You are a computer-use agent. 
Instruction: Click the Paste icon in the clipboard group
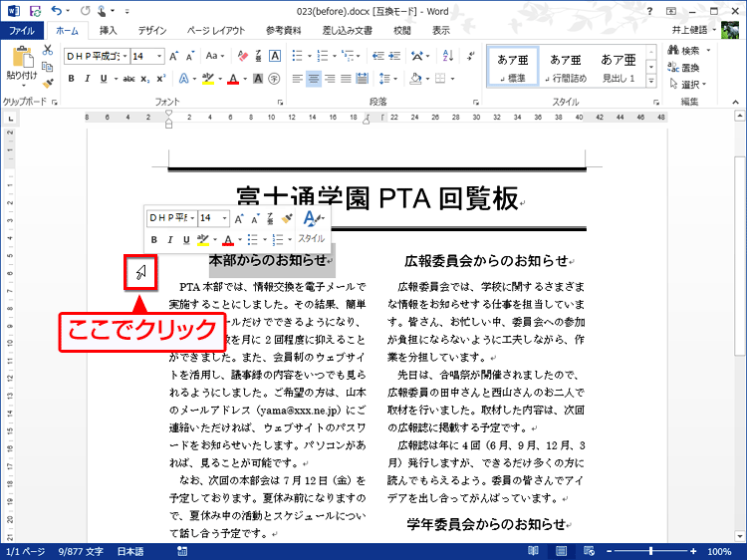22,57
